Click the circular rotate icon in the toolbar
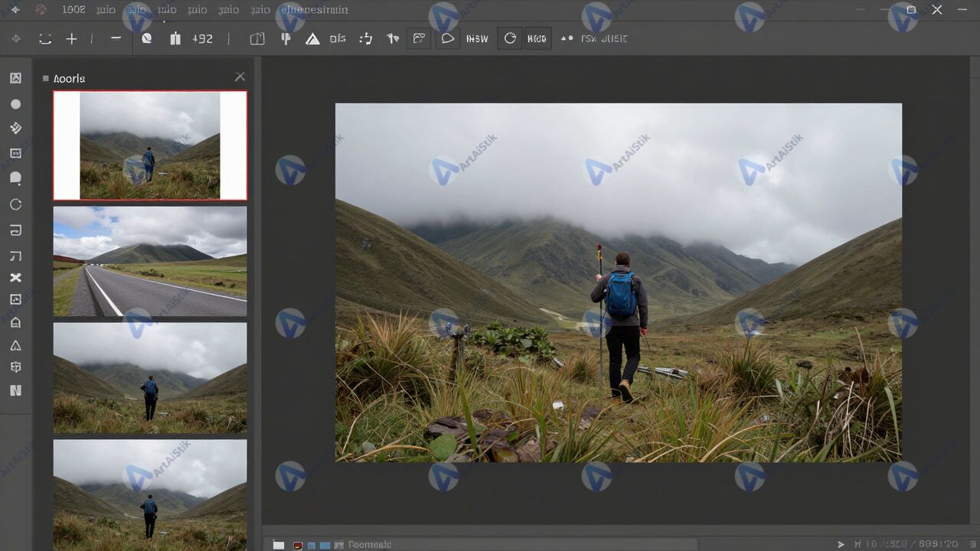 pos(510,38)
